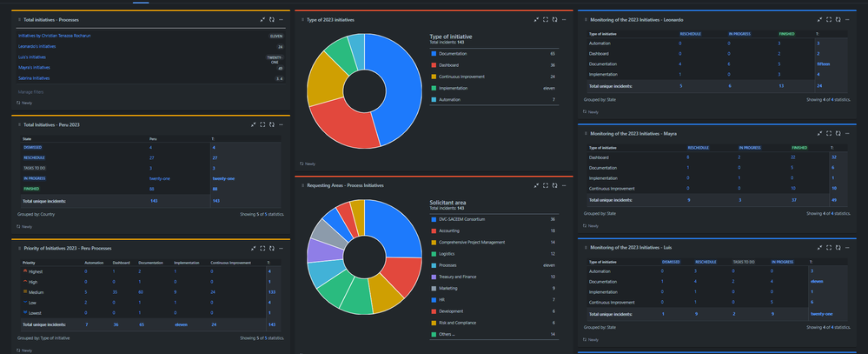
Task: Refresh the Monitoring Initiatives - Mayra gadget
Action: click(x=838, y=134)
